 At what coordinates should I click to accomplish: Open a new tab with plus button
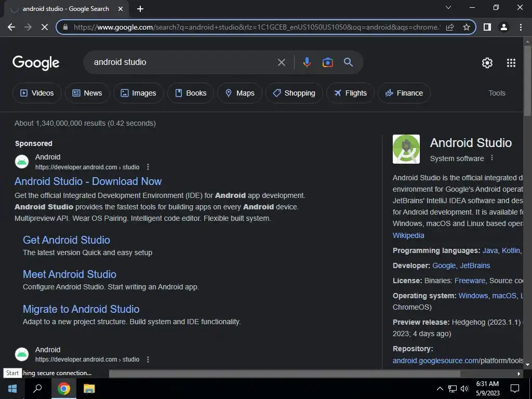pyautogui.click(x=140, y=9)
